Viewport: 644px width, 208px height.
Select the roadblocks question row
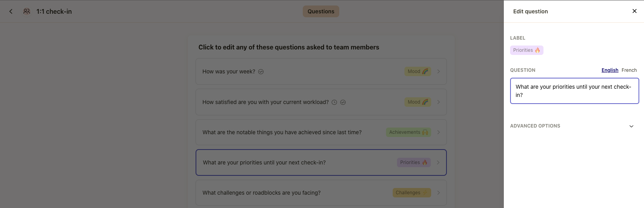[321, 193]
